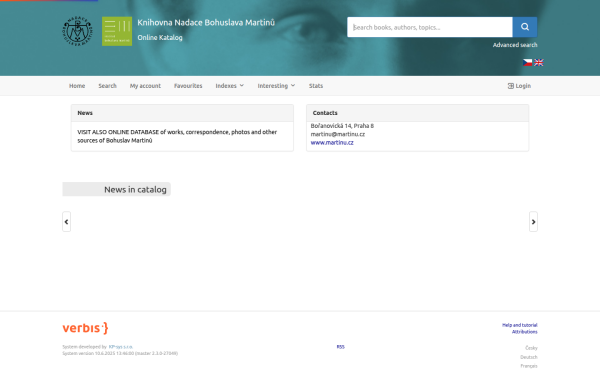Click the martinu@martinu.cz email text
The width and height of the screenshot is (600, 375).
tap(338, 134)
